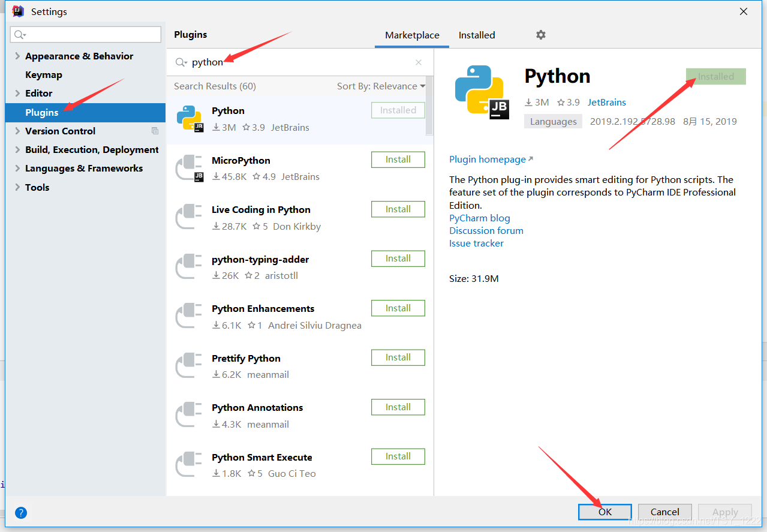Image resolution: width=767 pixels, height=532 pixels.
Task: Open the Plugin homepage link
Action: click(491, 160)
